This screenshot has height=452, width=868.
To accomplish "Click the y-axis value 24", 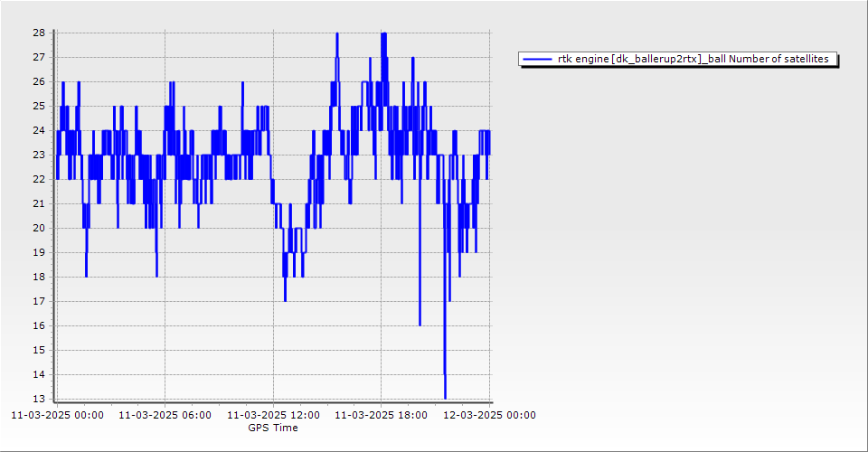I will pyautogui.click(x=39, y=130).
